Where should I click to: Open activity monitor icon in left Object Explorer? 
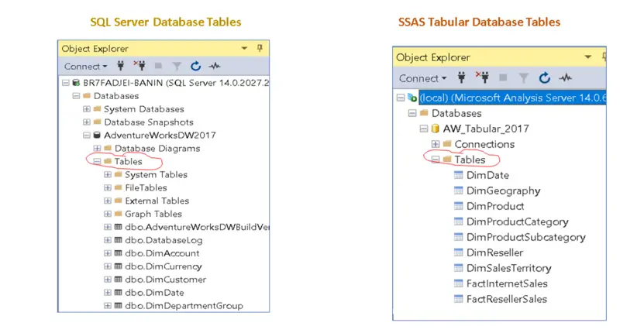coord(215,66)
